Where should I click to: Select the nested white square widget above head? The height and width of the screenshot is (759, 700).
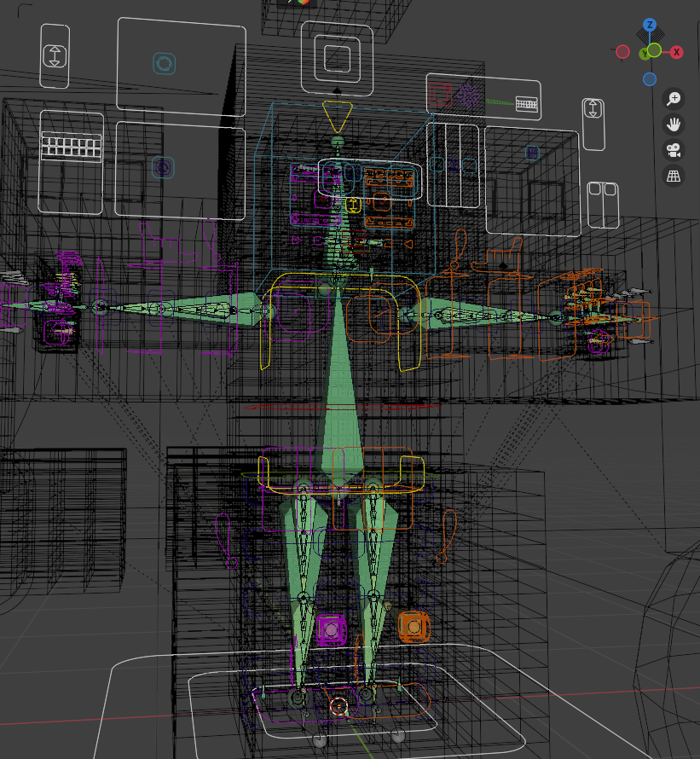(x=337, y=59)
